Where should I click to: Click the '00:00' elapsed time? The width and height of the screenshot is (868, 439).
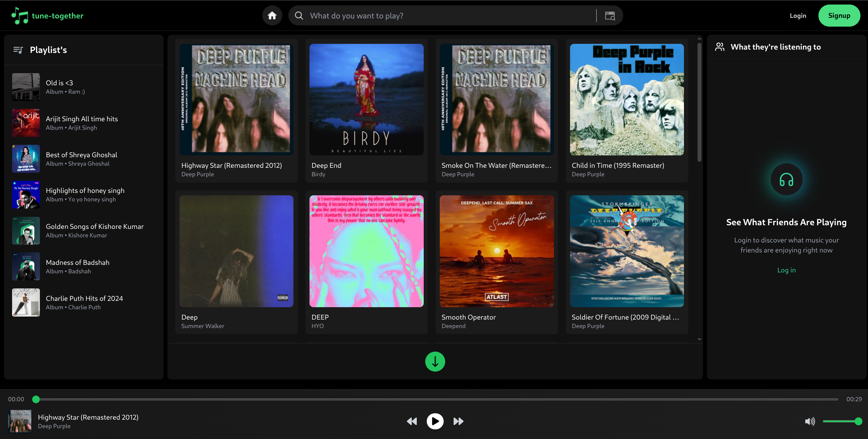pyautogui.click(x=16, y=399)
